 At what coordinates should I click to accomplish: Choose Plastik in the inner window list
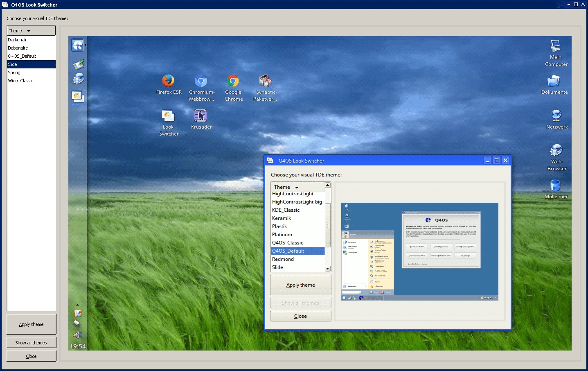(x=297, y=226)
